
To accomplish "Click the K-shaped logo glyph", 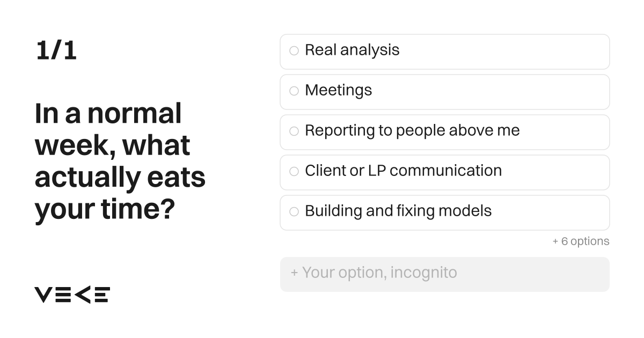I will click(82, 295).
